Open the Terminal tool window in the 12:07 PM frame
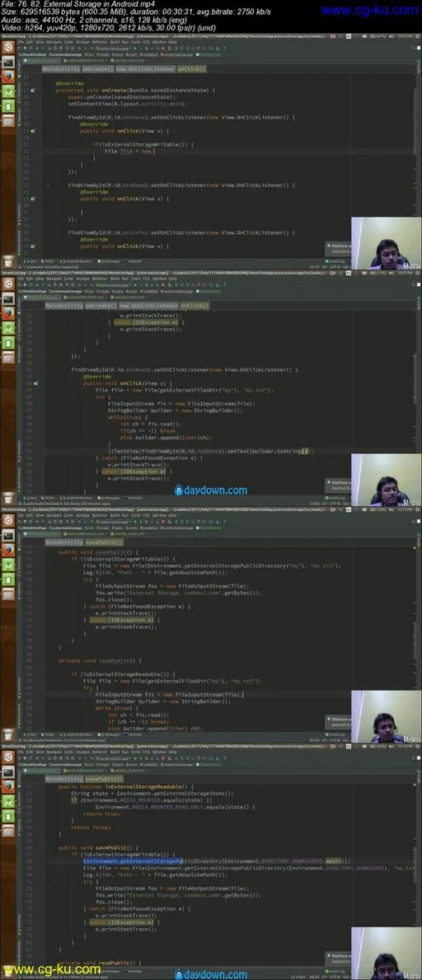The image size is (422, 980). click(134, 498)
